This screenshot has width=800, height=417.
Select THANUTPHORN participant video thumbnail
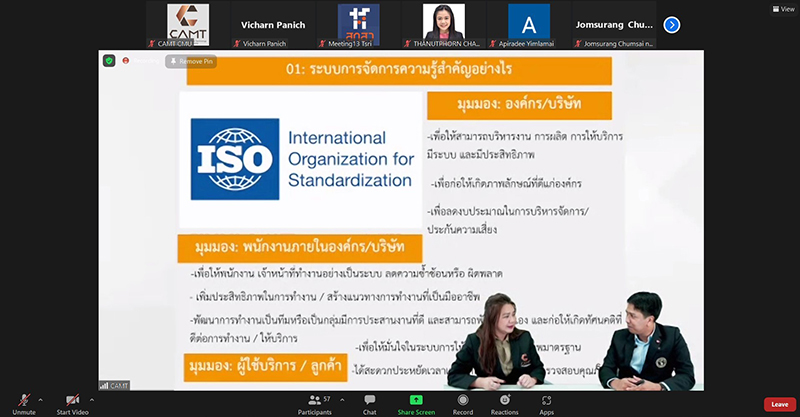(443, 24)
